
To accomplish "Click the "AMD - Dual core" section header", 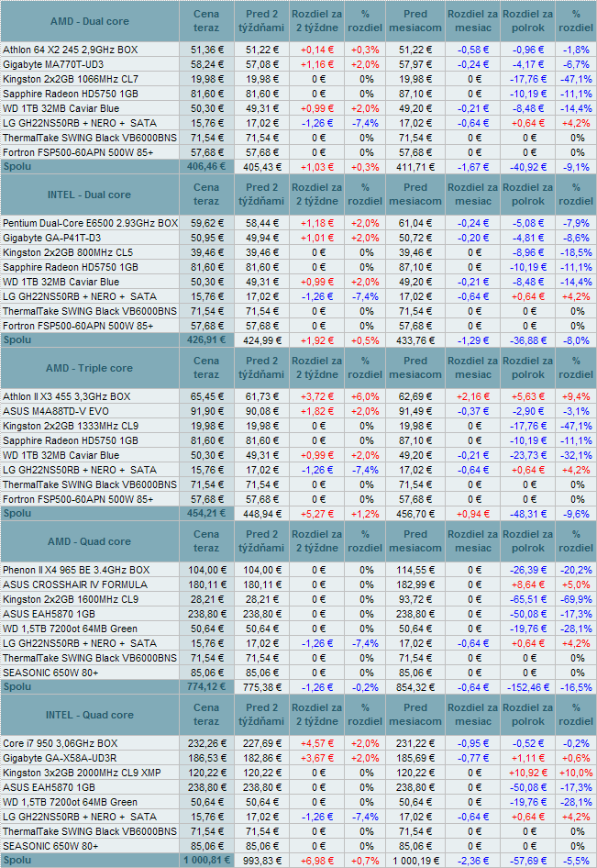I will coord(90,21).
